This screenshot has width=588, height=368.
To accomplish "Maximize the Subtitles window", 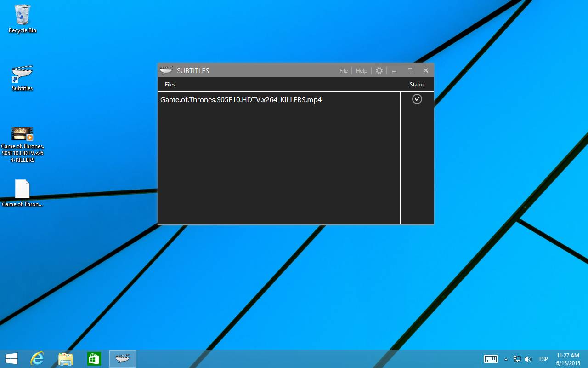I will [410, 70].
